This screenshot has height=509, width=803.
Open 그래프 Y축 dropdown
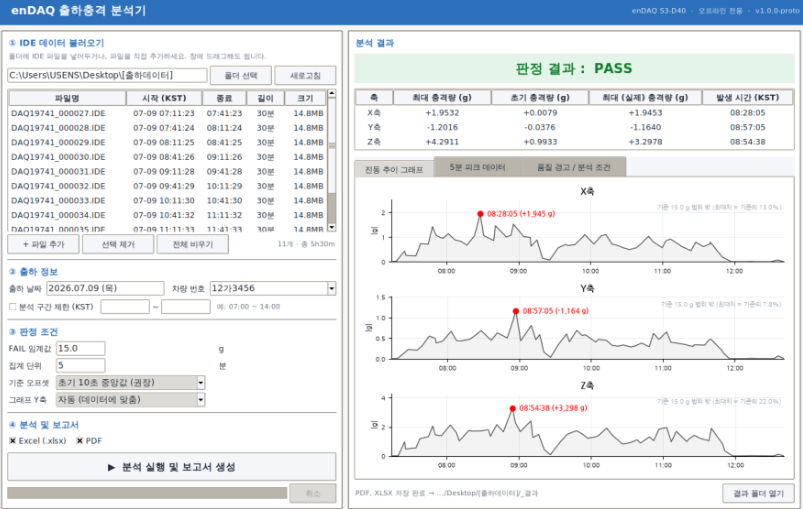pos(131,399)
